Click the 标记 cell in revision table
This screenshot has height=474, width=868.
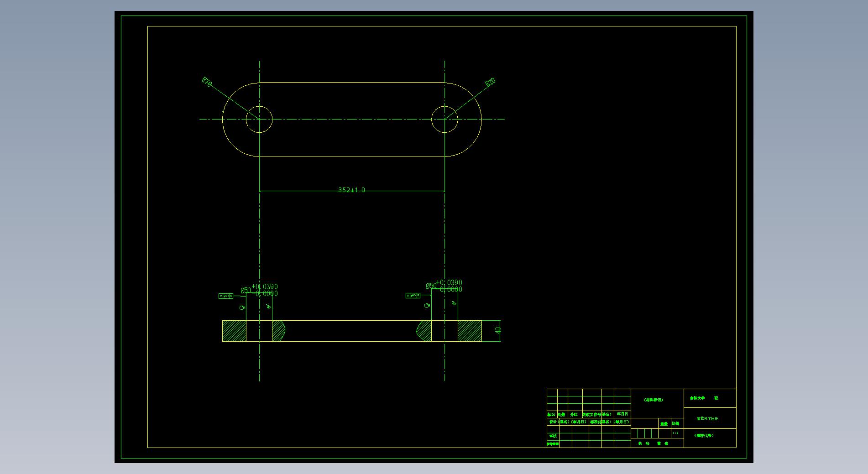551,415
